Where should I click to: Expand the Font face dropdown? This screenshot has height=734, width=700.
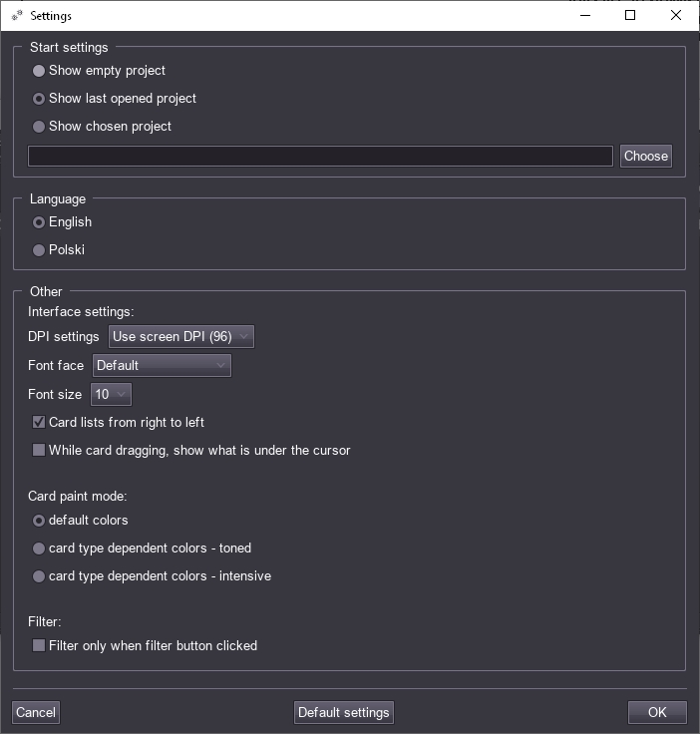coord(162,366)
